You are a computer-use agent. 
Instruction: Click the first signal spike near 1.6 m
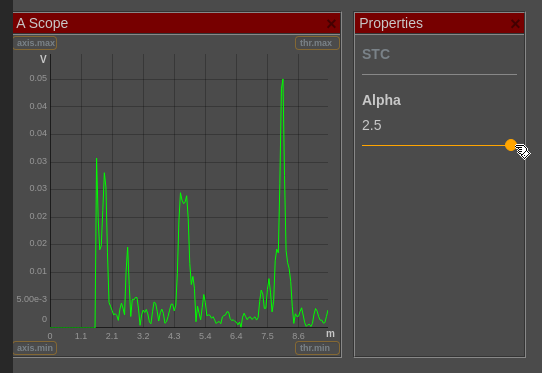(x=96, y=159)
